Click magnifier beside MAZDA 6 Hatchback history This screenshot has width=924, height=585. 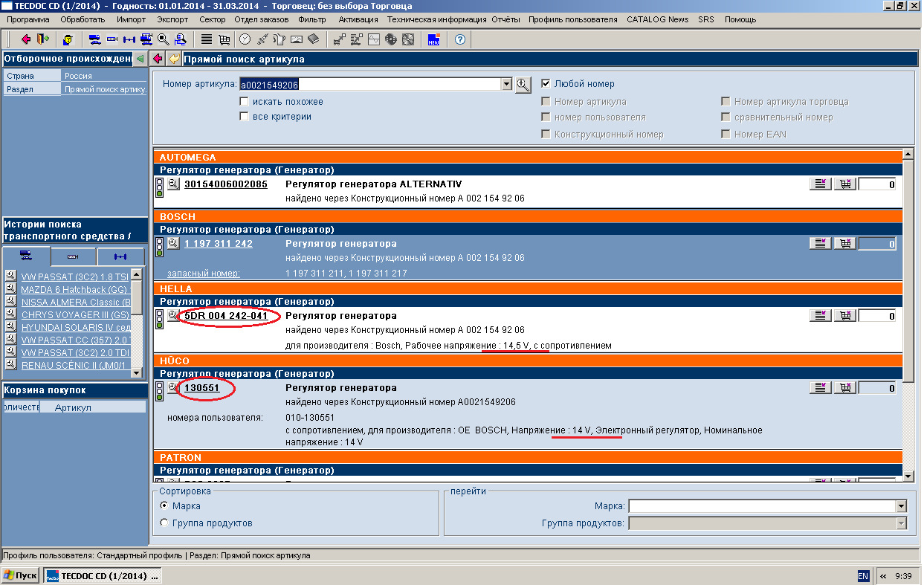click(10, 288)
